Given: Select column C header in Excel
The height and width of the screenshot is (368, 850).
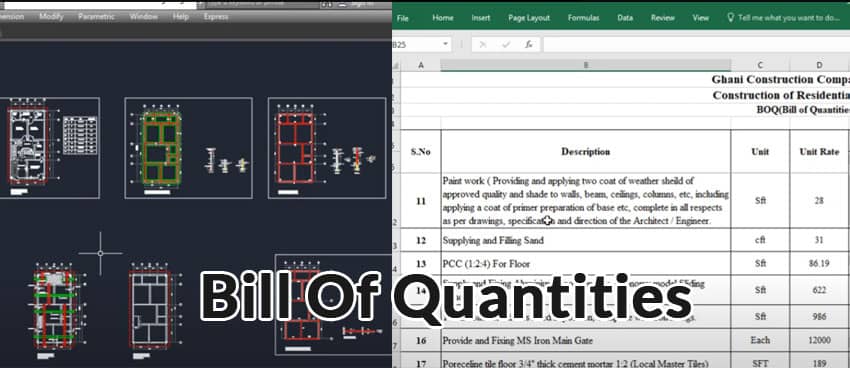Looking at the screenshot, I should [760, 65].
